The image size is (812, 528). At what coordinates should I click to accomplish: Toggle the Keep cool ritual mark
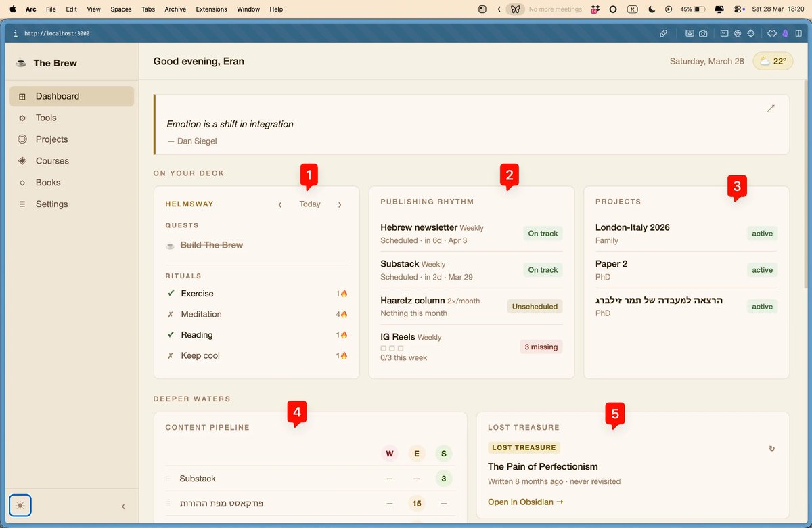171,356
